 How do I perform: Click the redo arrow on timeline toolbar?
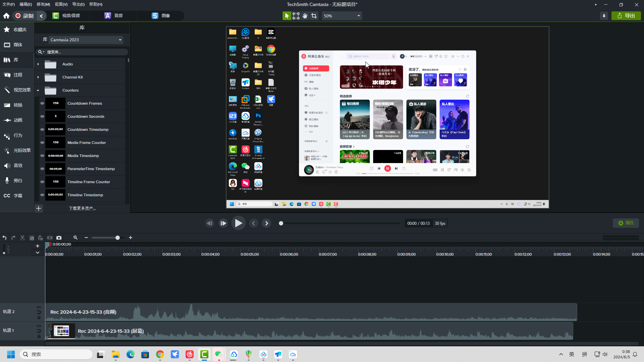[x=13, y=238]
